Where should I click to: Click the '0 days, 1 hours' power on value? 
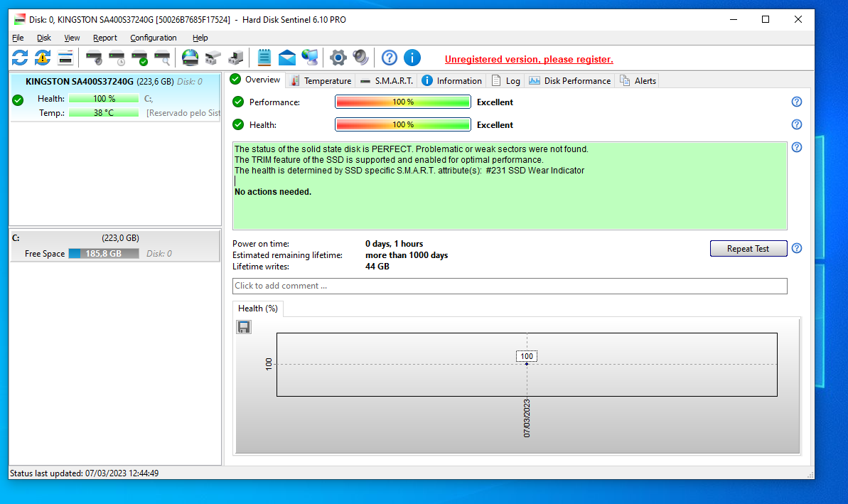395,244
